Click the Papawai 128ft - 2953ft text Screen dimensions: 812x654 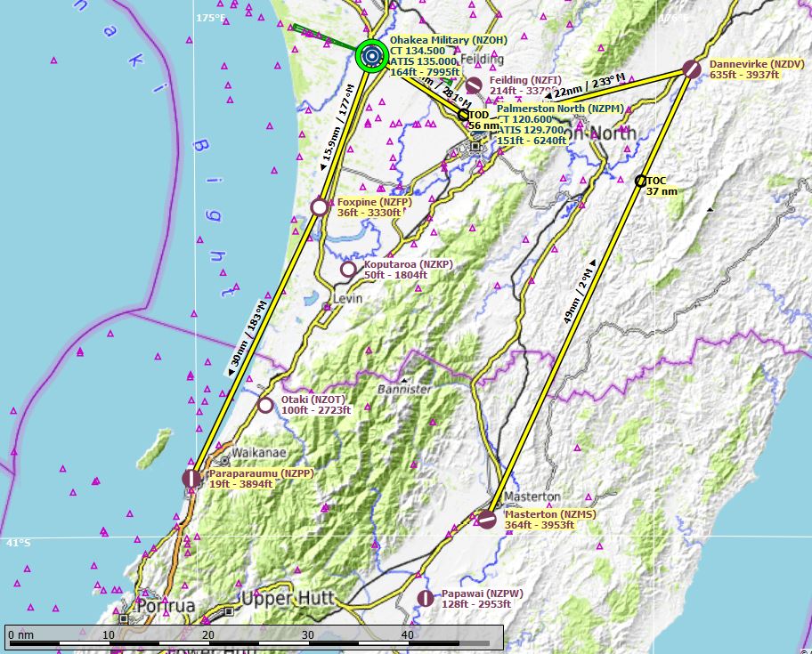coord(476,604)
